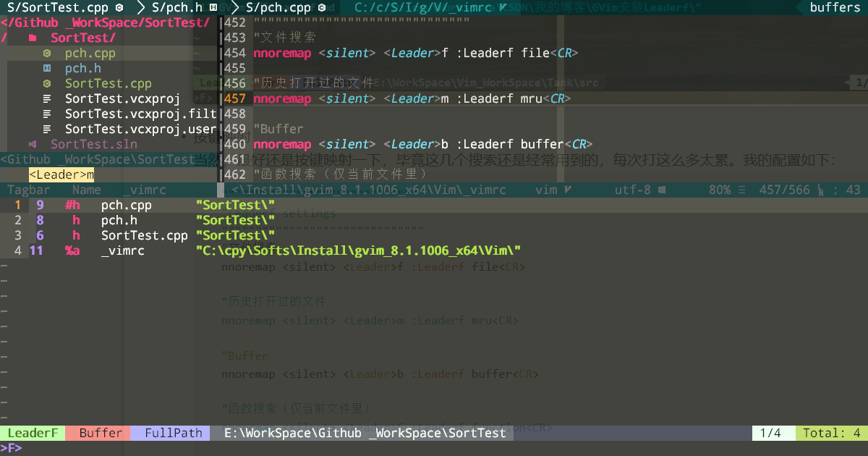Toggle the %a flag on the _vimrc buffer row
The width and height of the screenshot is (868, 456).
point(72,250)
